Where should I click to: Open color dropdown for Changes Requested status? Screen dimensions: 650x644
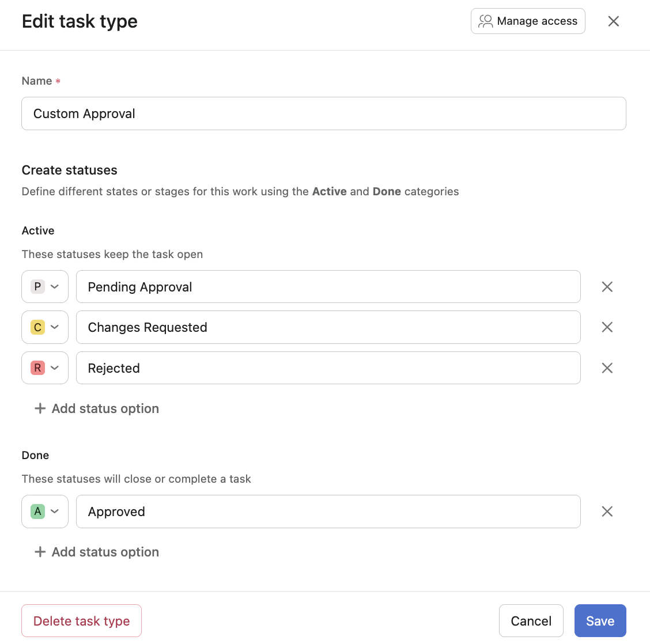[45, 327]
